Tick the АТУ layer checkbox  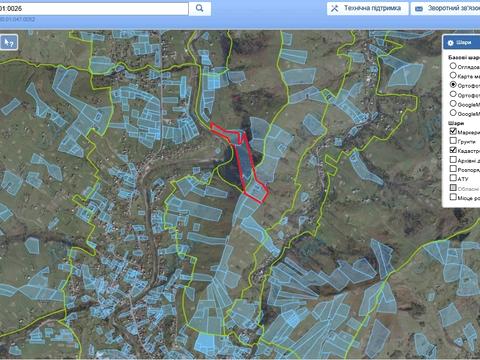453,178
